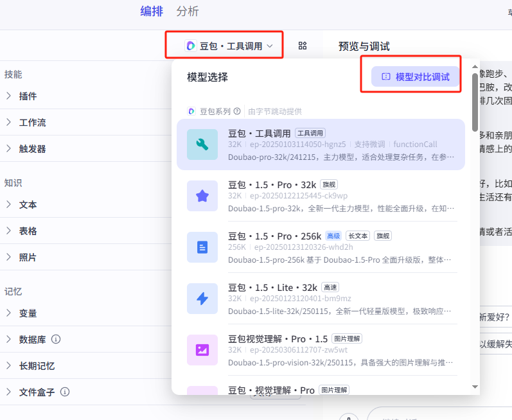Click the model list scrollbar thumb

475,103
